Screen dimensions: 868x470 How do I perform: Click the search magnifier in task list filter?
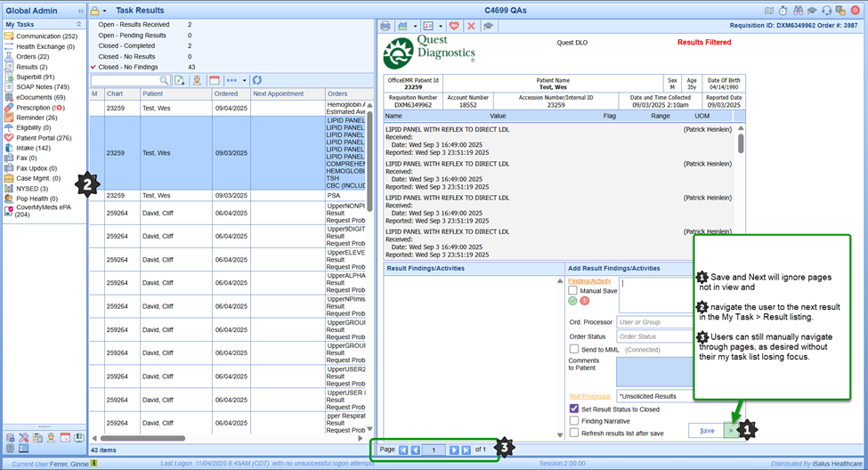click(164, 80)
